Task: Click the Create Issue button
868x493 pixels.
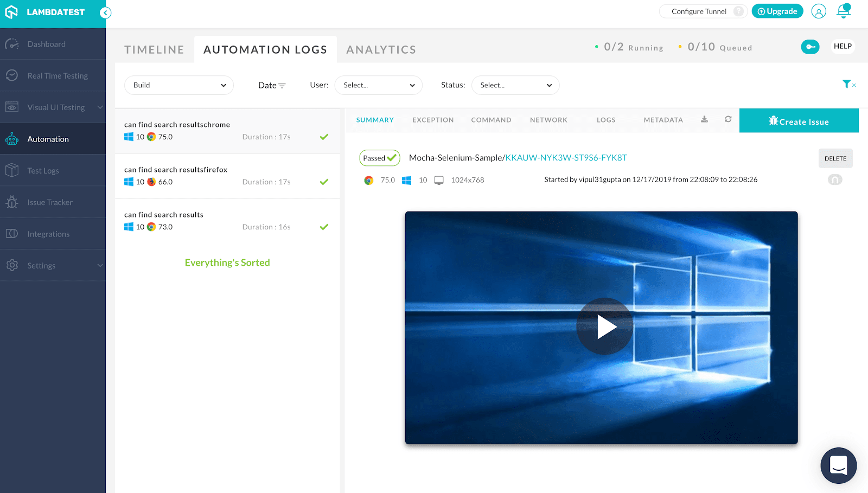Action: click(x=799, y=120)
